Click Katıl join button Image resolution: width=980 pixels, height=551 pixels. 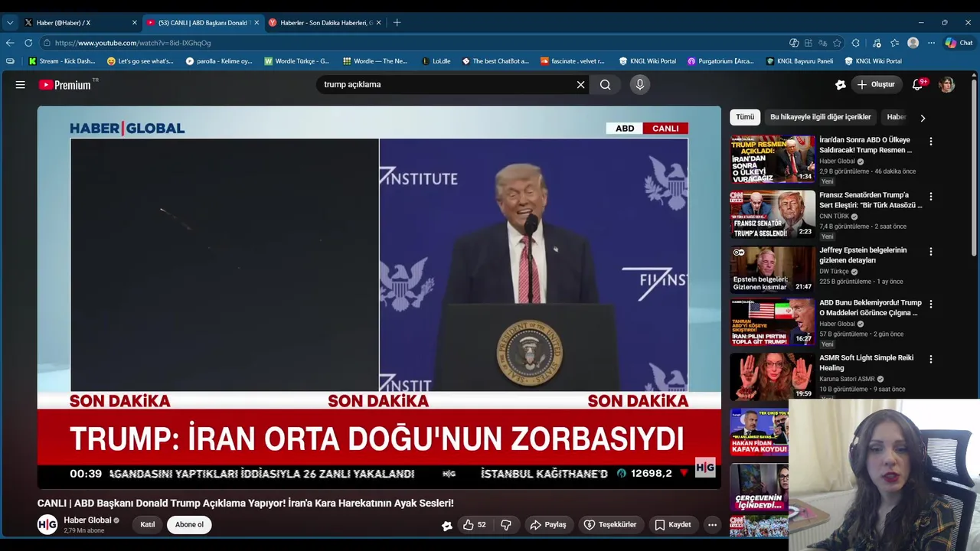tap(148, 525)
